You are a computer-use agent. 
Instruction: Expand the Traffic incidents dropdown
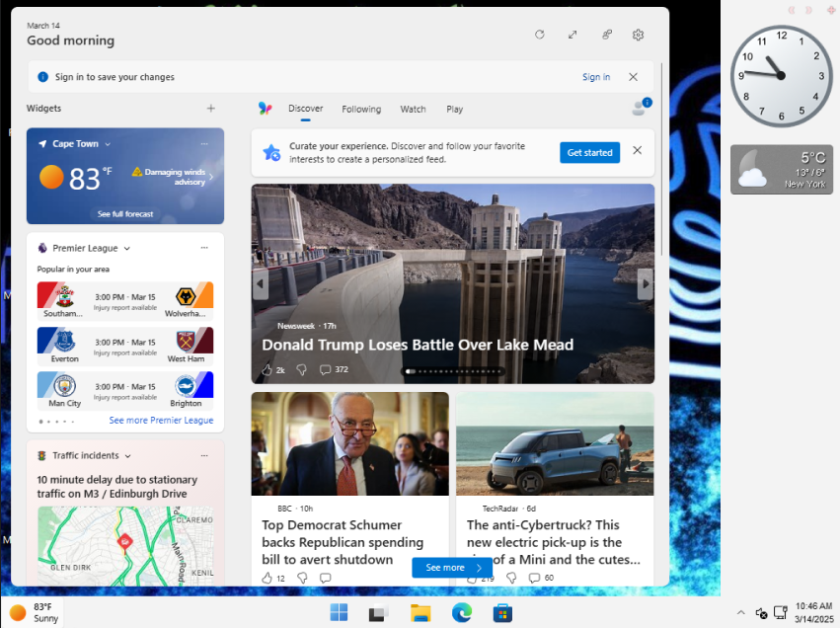tap(128, 456)
